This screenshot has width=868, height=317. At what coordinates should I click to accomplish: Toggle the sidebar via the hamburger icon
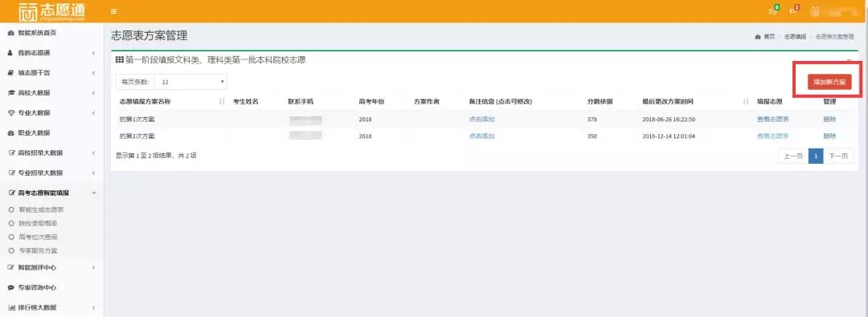click(113, 11)
